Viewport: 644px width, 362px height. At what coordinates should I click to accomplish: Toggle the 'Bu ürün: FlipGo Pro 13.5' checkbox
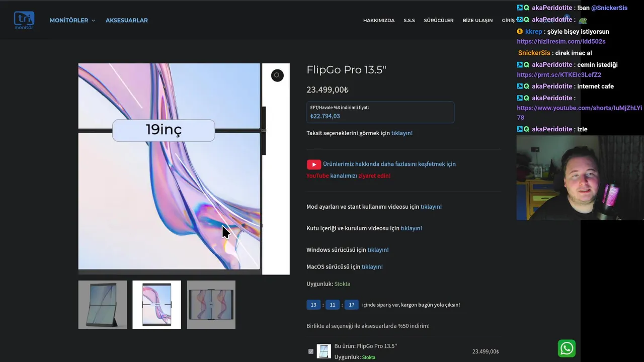point(310,351)
